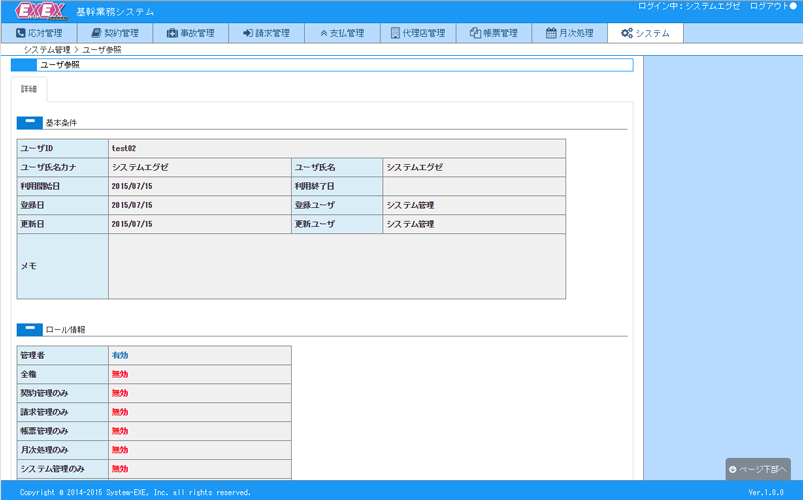The width and height of the screenshot is (803, 500).
Task: Open 代理店管理 via its building icon
Action: (396, 33)
